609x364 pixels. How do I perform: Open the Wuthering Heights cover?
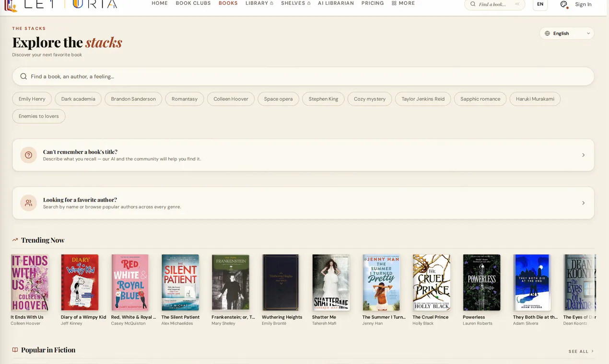point(281,282)
